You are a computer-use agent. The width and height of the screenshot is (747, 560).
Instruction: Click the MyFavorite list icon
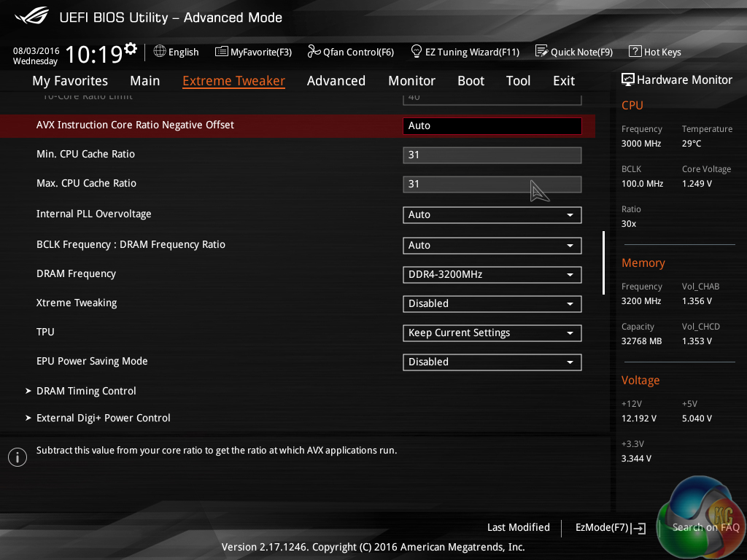[x=221, y=52]
